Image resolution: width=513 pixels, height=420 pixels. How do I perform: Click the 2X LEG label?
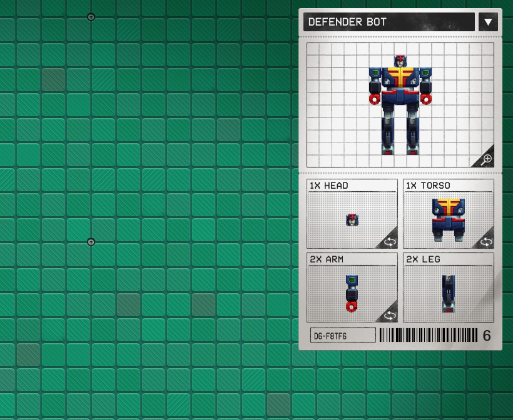pyautogui.click(x=423, y=259)
